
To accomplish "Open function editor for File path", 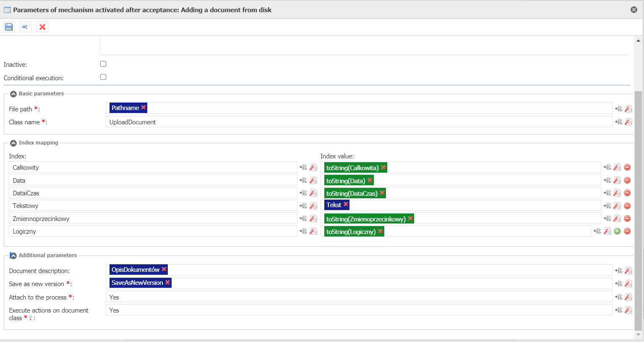I will click(628, 109).
